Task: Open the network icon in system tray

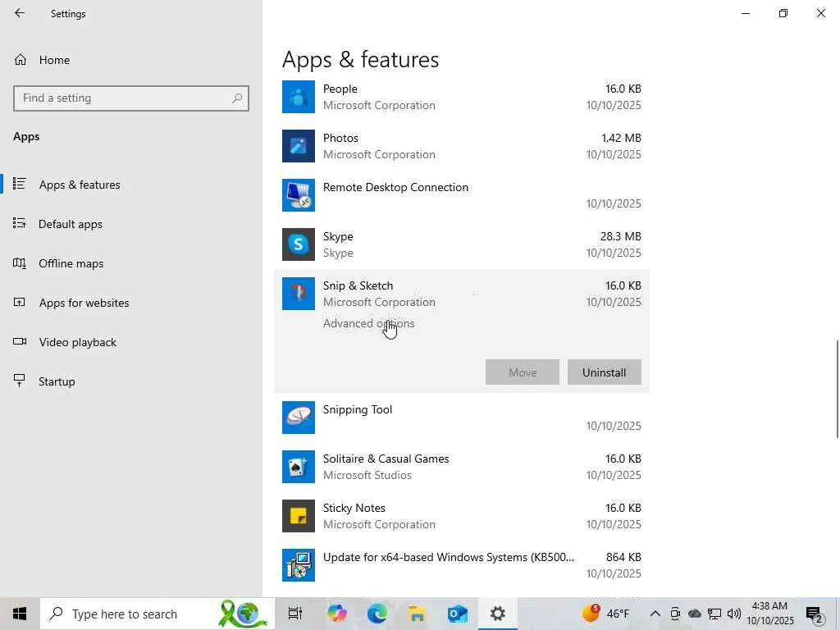Action: pos(714,614)
